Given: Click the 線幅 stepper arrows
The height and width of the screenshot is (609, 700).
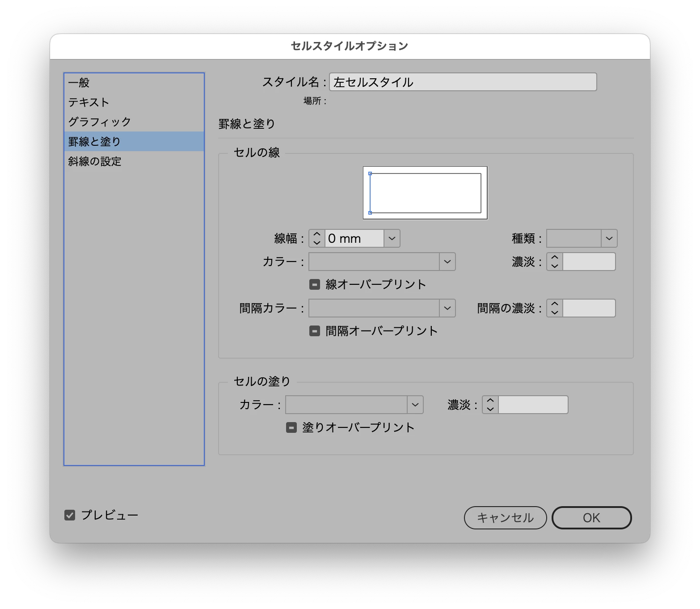Looking at the screenshot, I should coord(317,238).
